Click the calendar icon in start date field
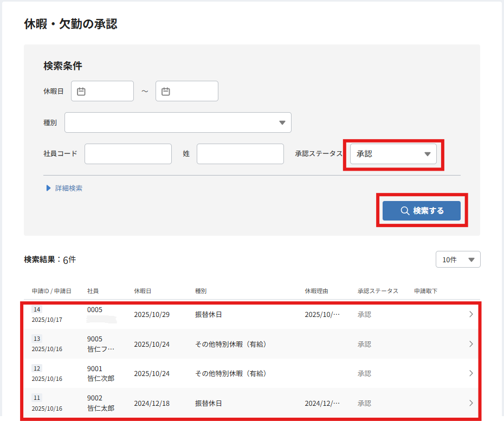The image size is (504, 421). (81, 92)
